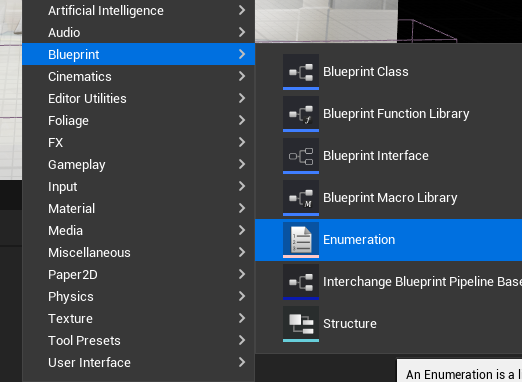Open the Input category

click(138, 186)
